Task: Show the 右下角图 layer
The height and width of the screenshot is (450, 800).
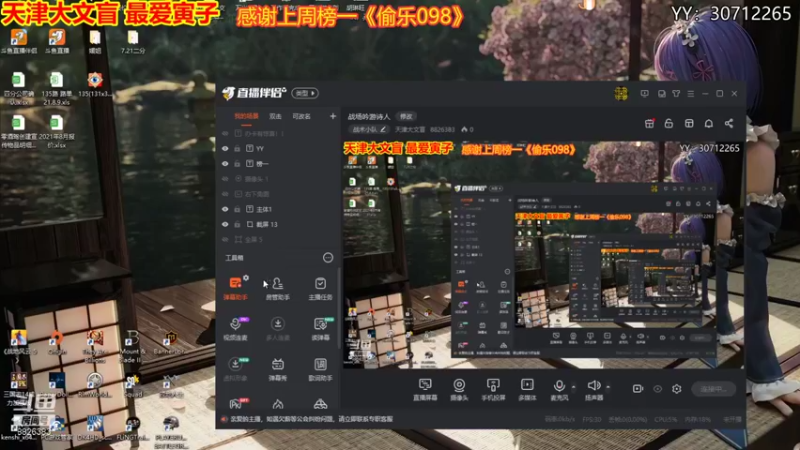Action: 225,194
